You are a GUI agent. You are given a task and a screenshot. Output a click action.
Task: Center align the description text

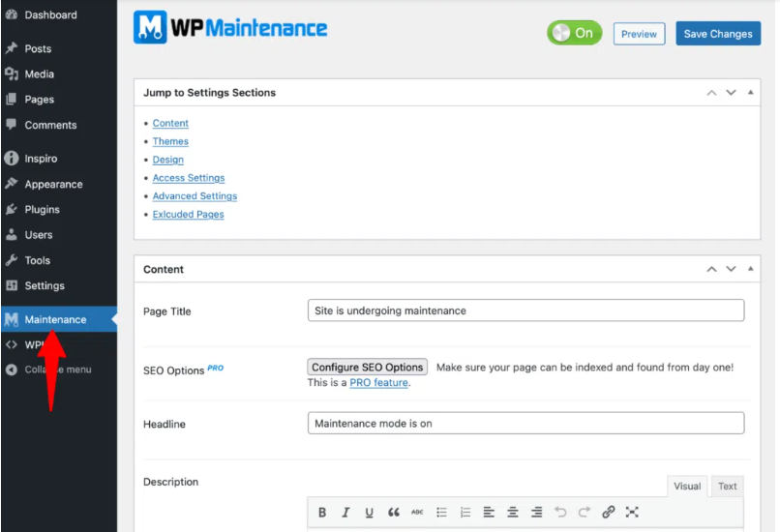pos(512,513)
